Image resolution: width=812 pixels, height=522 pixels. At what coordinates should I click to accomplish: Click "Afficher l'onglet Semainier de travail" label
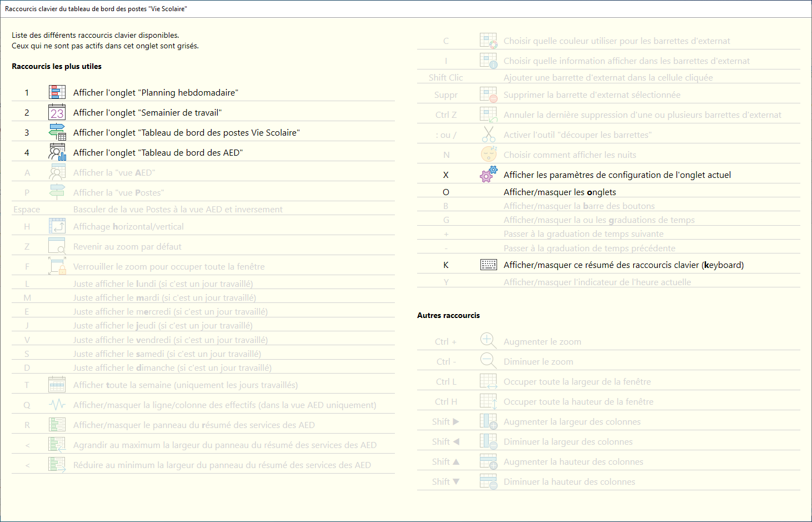[147, 113]
